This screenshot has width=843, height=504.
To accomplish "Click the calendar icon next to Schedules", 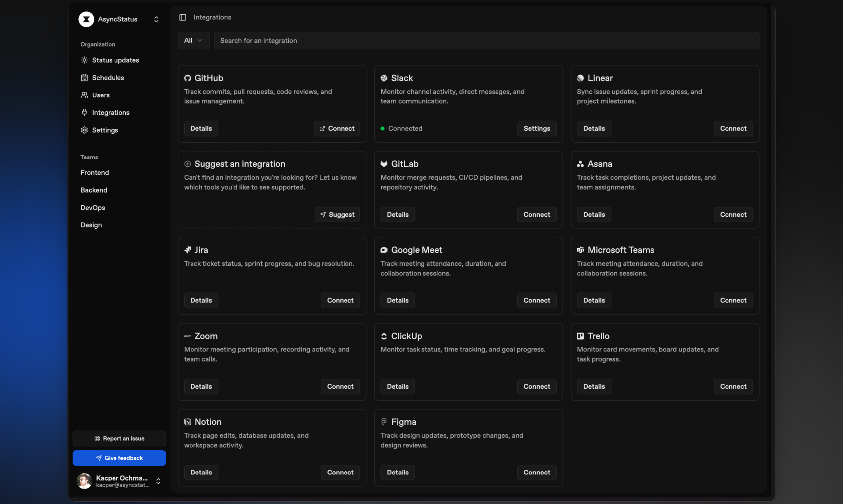I will [84, 78].
